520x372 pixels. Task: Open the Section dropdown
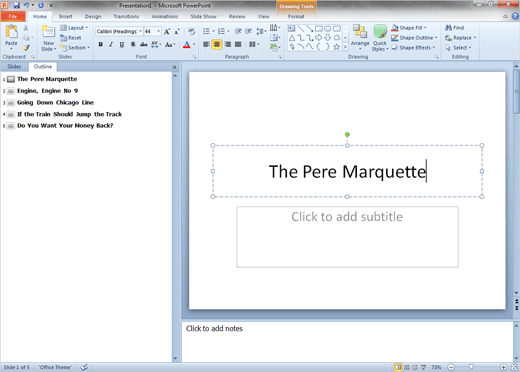pos(75,48)
